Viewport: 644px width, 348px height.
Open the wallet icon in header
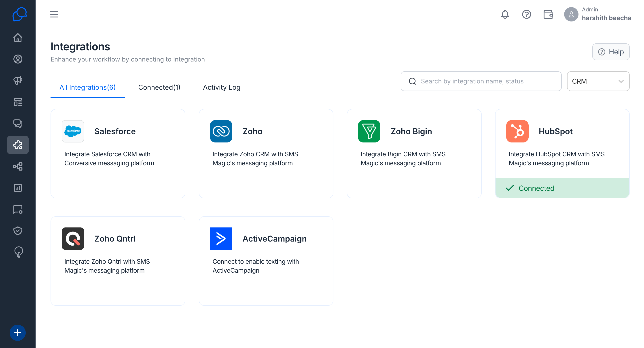(548, 14)
